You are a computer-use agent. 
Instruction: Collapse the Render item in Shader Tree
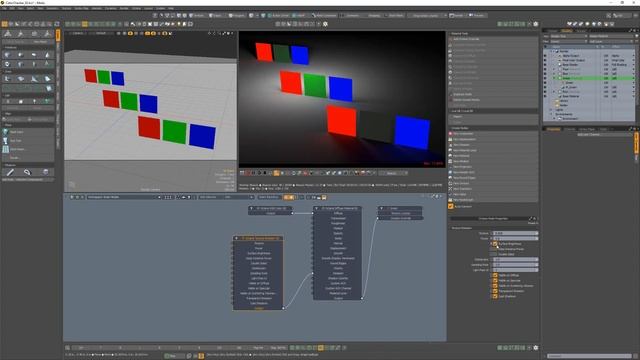click(x=552, y=51)
